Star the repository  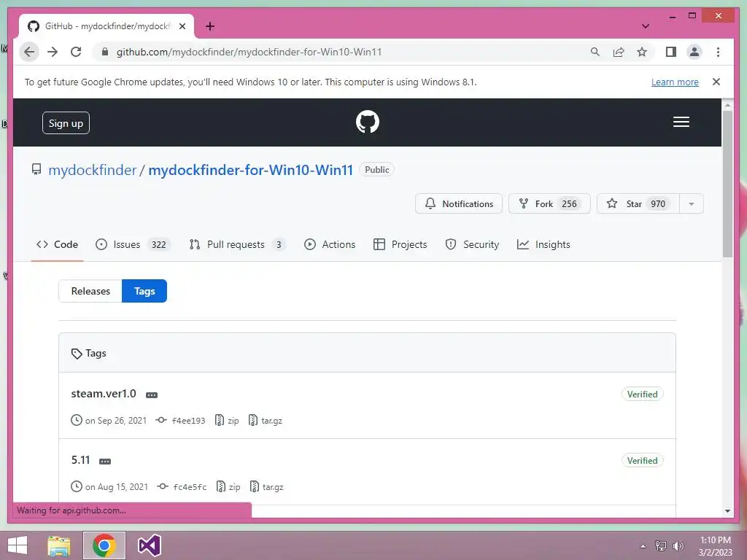[x=638, y=204]
